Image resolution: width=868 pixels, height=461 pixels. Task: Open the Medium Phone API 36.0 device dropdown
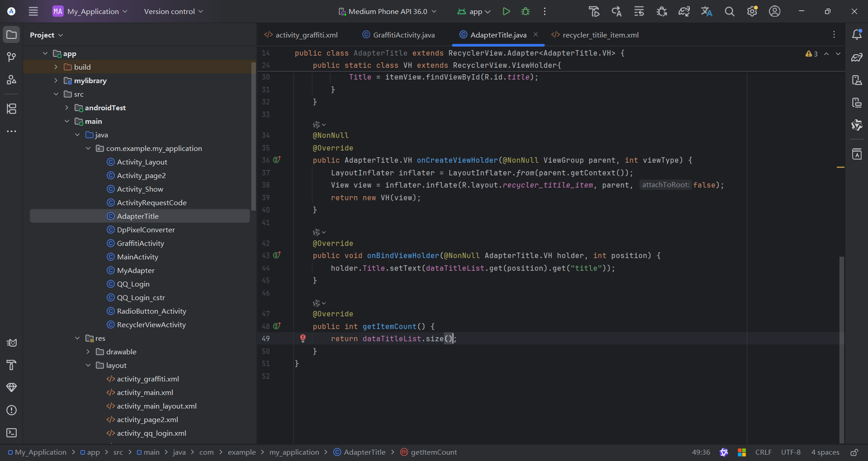tap(387, 11)
